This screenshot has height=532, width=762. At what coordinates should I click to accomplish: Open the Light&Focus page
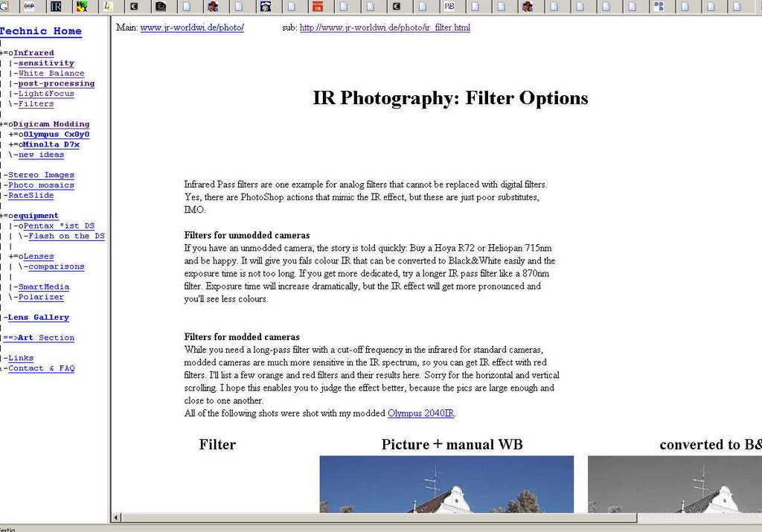tap(46, 94)
